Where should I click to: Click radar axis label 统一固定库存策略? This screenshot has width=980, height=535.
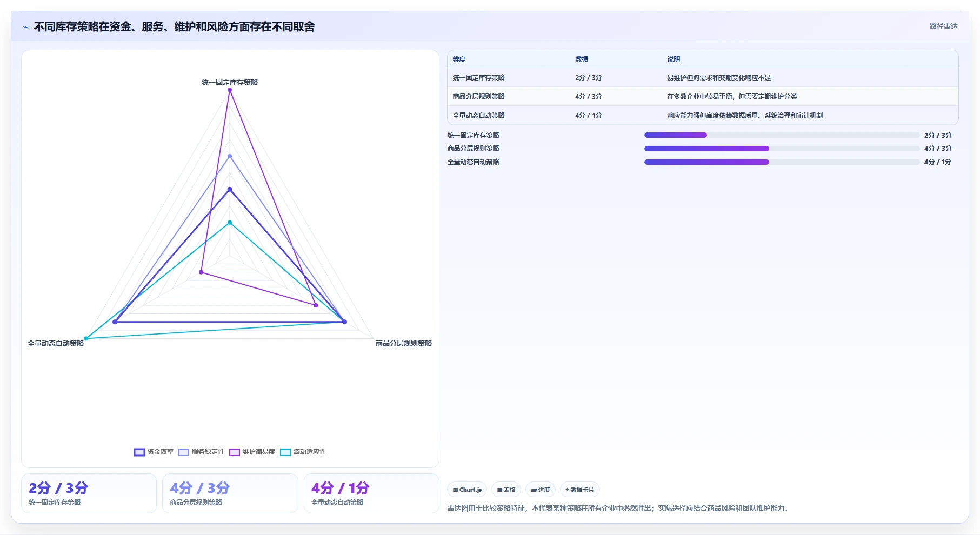(230, 82)
